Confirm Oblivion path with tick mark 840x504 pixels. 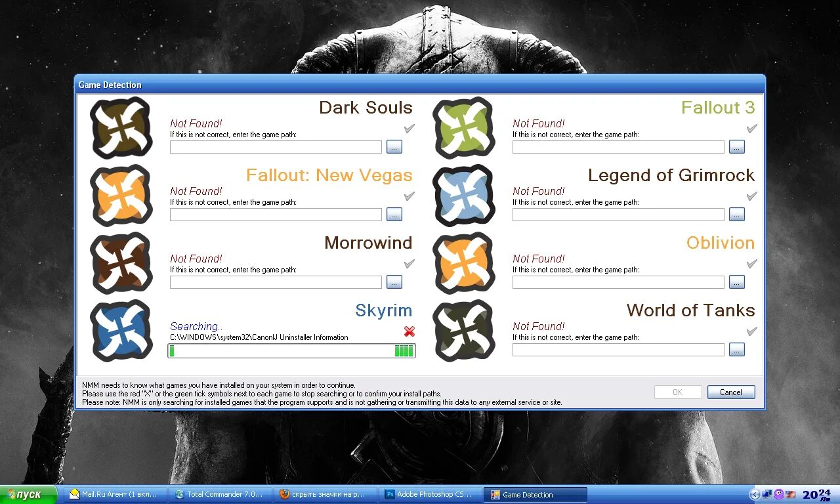[x=752, y=263]
